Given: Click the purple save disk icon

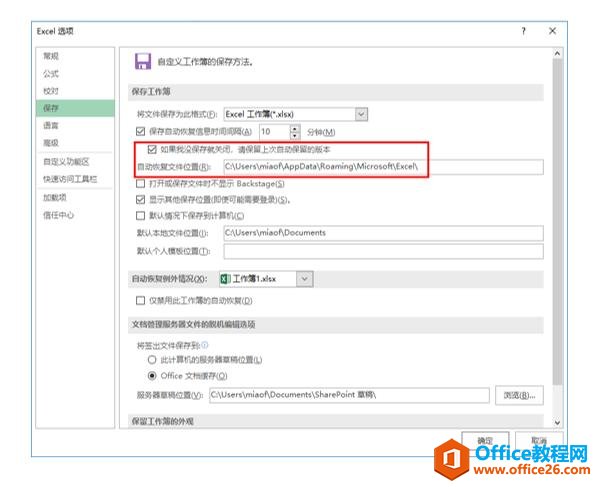Looking at the screenshot, I should pyautogui.click(x=143, y=61).
